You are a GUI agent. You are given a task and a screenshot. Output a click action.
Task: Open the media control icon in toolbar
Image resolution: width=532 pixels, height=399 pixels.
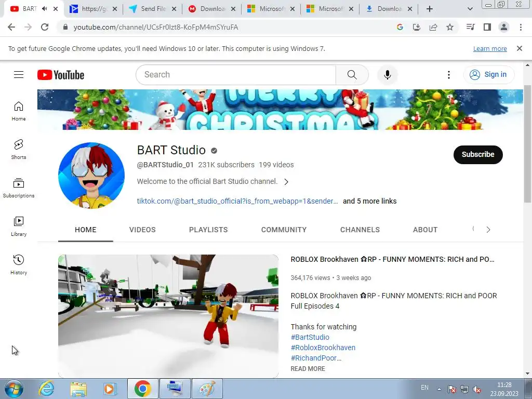(470, 27)
